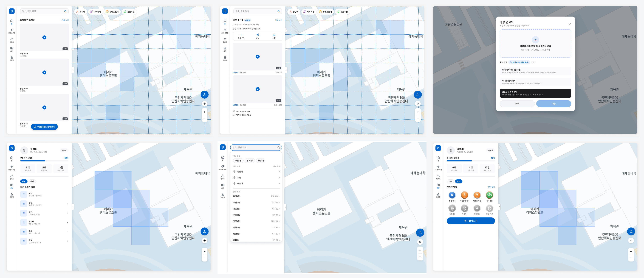
Task: Zoom in the map on 최근 수집한 격자 screen
Action: click(205, 251)
